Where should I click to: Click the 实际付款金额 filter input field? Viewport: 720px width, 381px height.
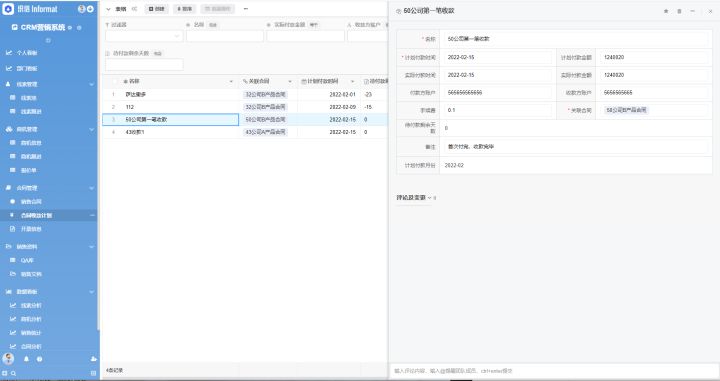pos(305,36)
